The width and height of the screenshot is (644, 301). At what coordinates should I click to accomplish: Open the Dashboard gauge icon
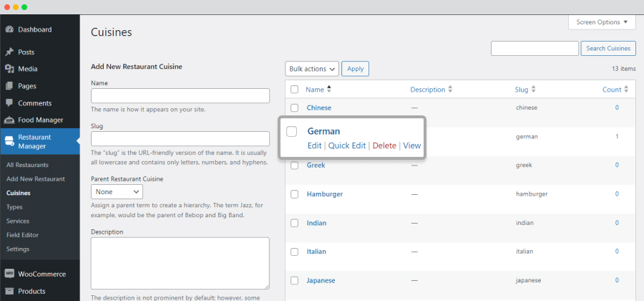point(9,29)
